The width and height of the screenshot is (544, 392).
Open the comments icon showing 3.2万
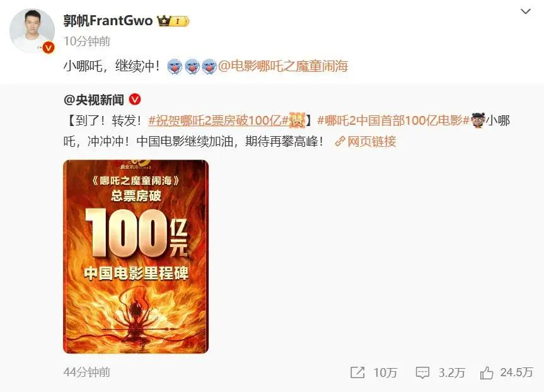pyautogui.click(x=422, y=373)
